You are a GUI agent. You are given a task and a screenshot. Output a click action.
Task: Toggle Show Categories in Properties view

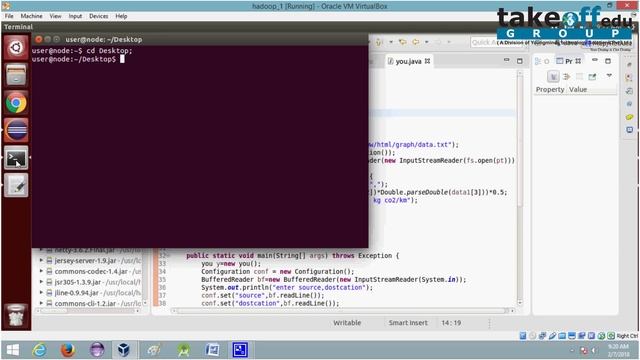[x=553, y=76]
